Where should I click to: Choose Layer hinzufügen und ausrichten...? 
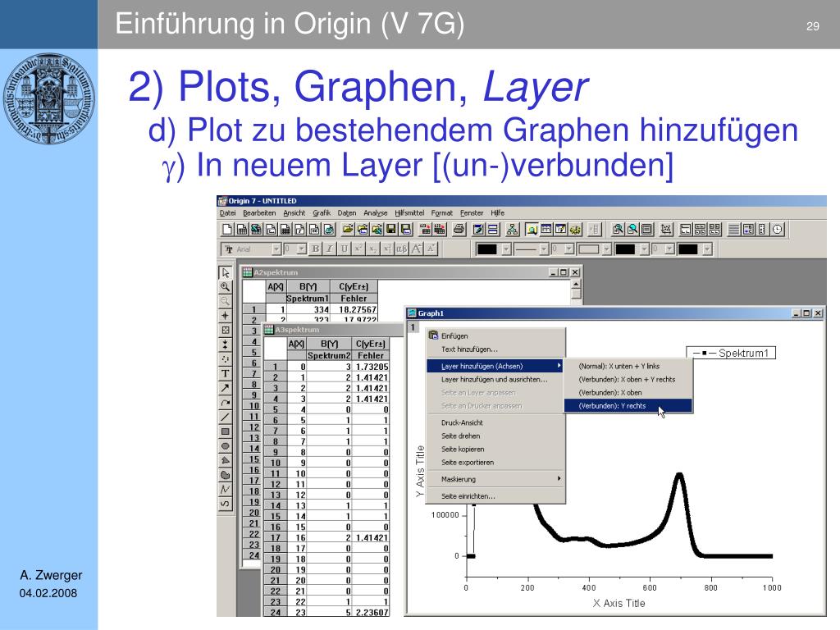[x=495, y=380]
